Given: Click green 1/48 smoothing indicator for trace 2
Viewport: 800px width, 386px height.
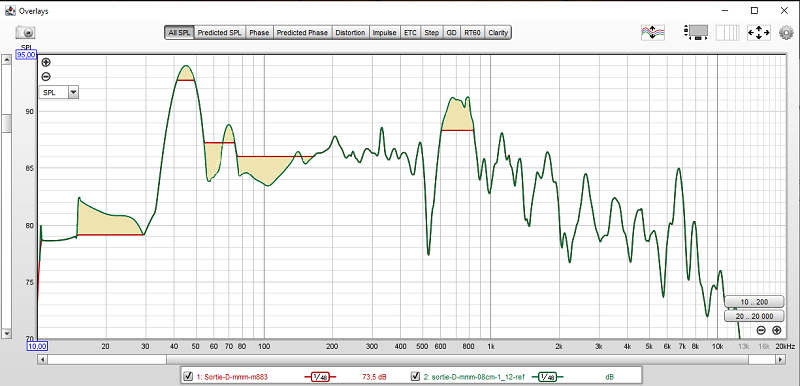Looking at the screenshot, I should [547, 377].
